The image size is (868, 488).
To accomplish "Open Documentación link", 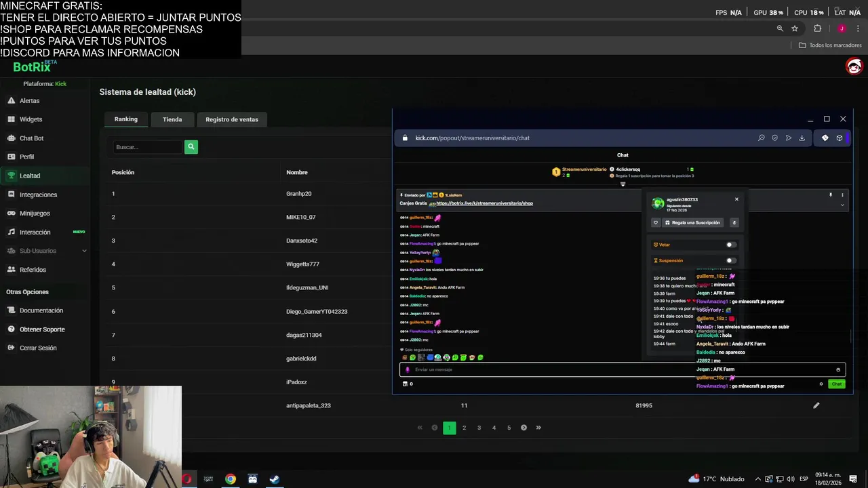I will coord(41,310).
